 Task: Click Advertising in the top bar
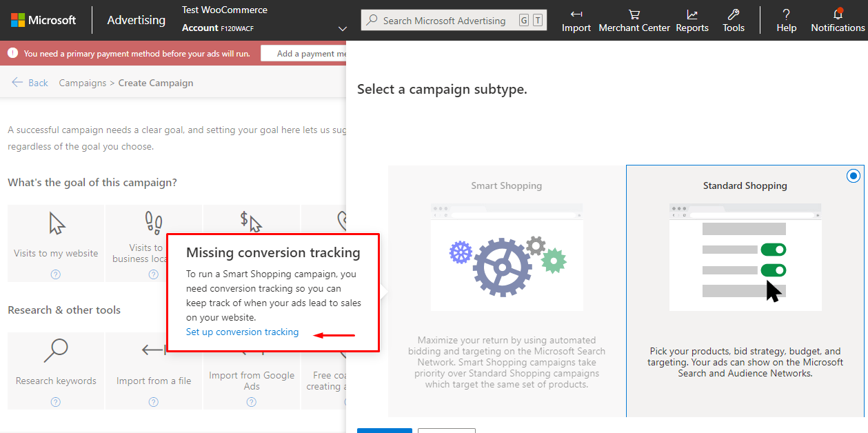[135, 20]
